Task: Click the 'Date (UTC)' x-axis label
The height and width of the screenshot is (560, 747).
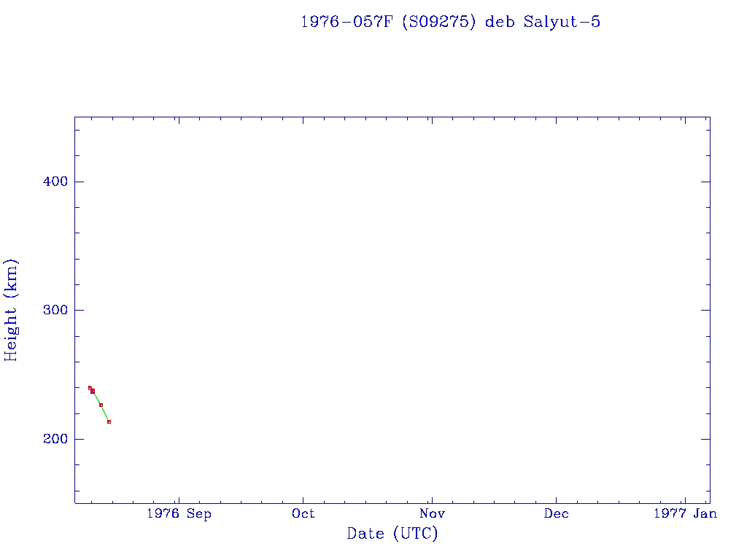Action: tap(392, 534)
